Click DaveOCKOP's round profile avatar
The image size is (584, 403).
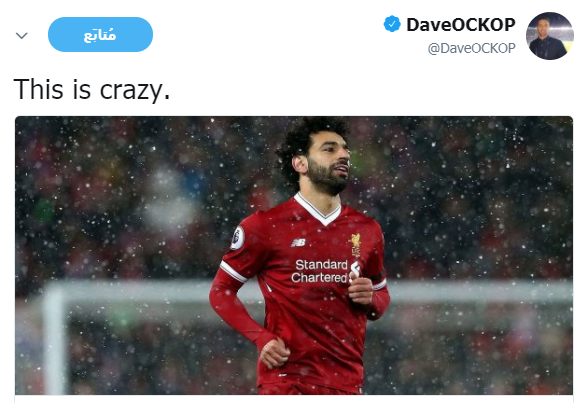pyautogui.click(x=549, y=36)
